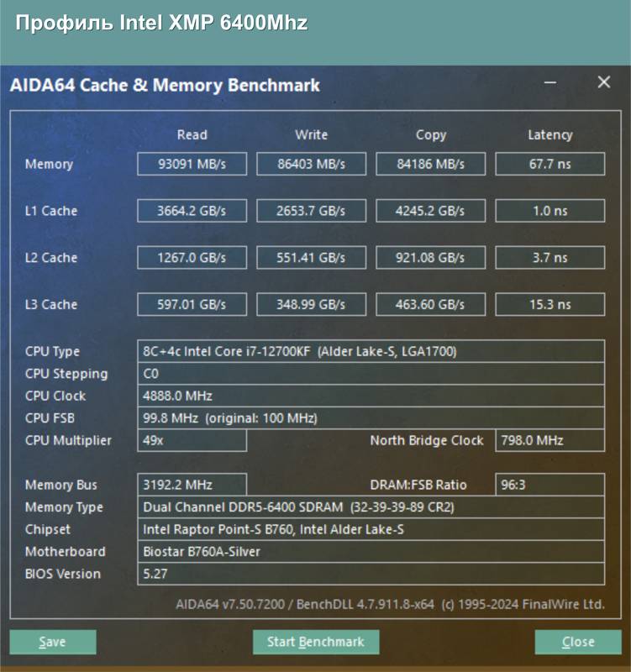Select Memory latency 67.7 ns
The height and width of the screenshot is (672, 631).
550,164
